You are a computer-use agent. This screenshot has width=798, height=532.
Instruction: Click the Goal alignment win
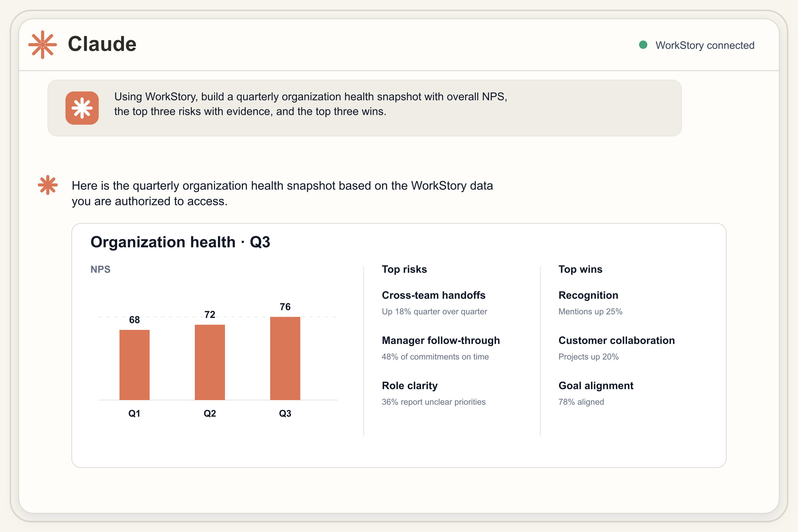596,386
